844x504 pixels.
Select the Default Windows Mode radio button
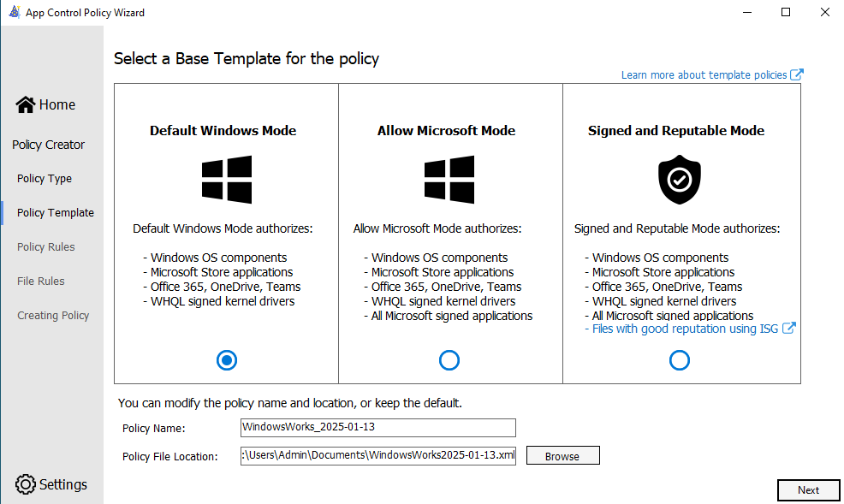(x=227, y=360)
